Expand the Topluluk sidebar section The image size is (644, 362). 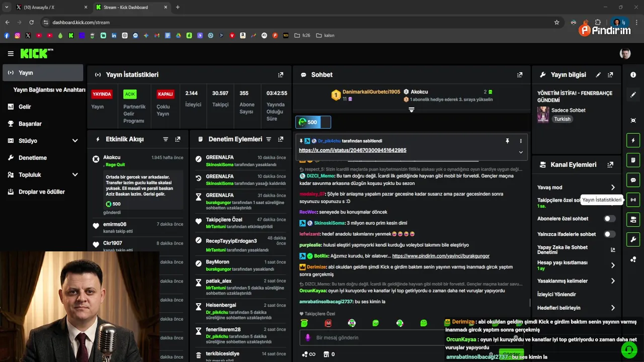click(75, 174)
